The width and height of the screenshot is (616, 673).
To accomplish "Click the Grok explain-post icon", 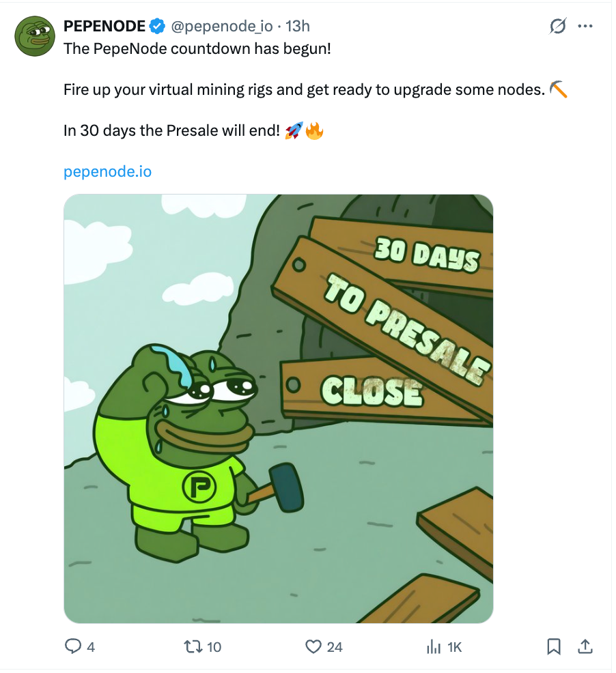I will coord(557,27).
